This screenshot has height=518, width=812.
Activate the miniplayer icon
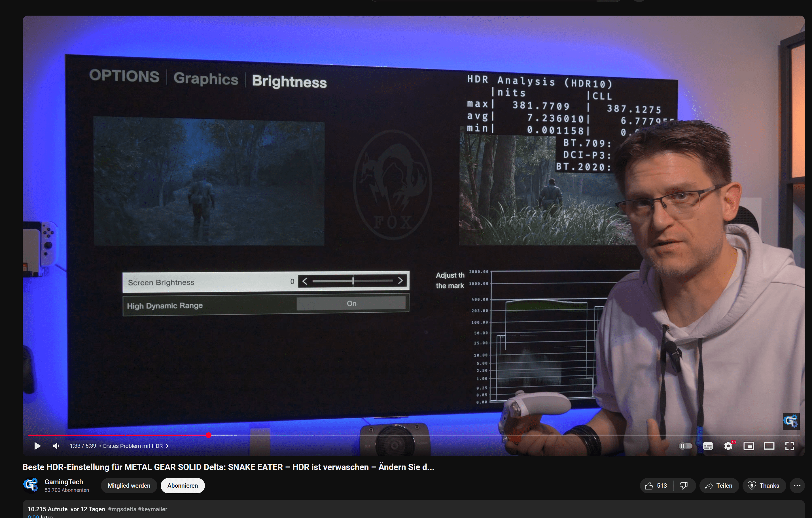[x=749, y=446]
